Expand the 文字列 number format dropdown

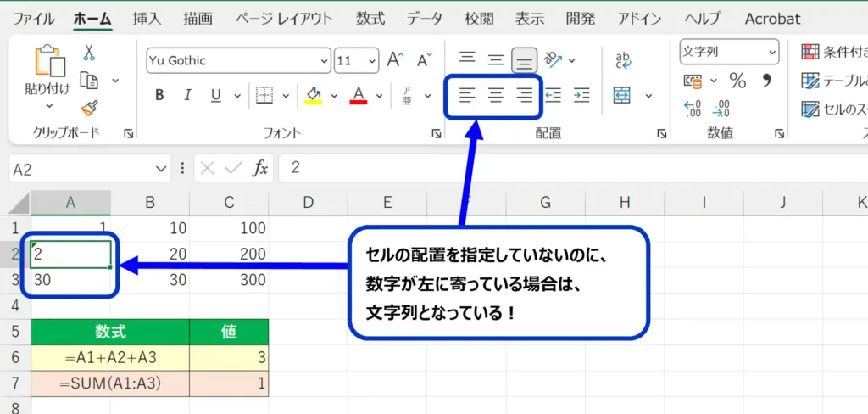pos(772,53)
